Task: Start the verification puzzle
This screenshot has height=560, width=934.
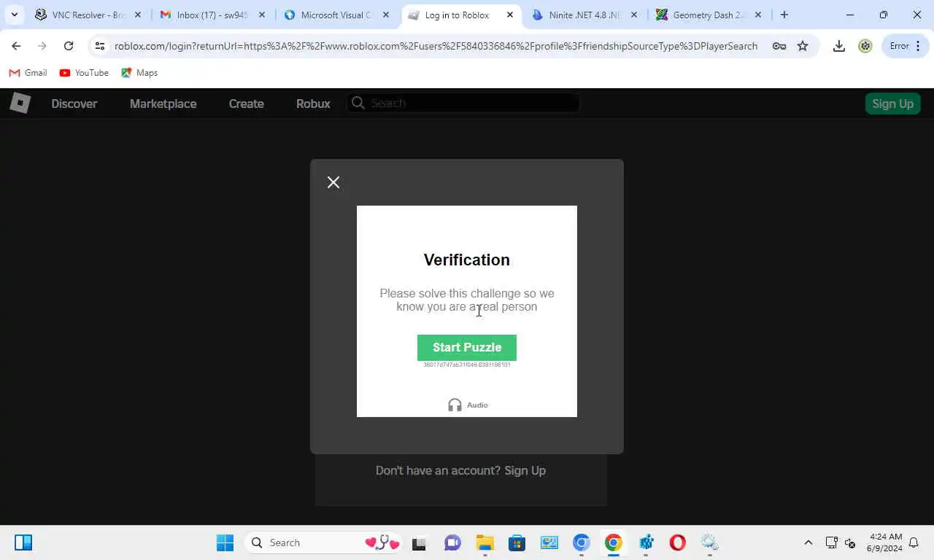Action: click(467, 347)
